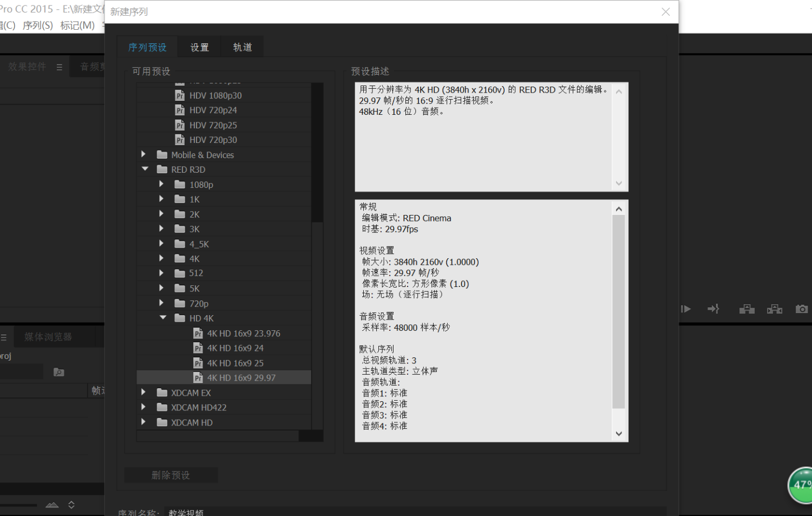
Task: Expand the 1K folder
Action: coord(161,199)
